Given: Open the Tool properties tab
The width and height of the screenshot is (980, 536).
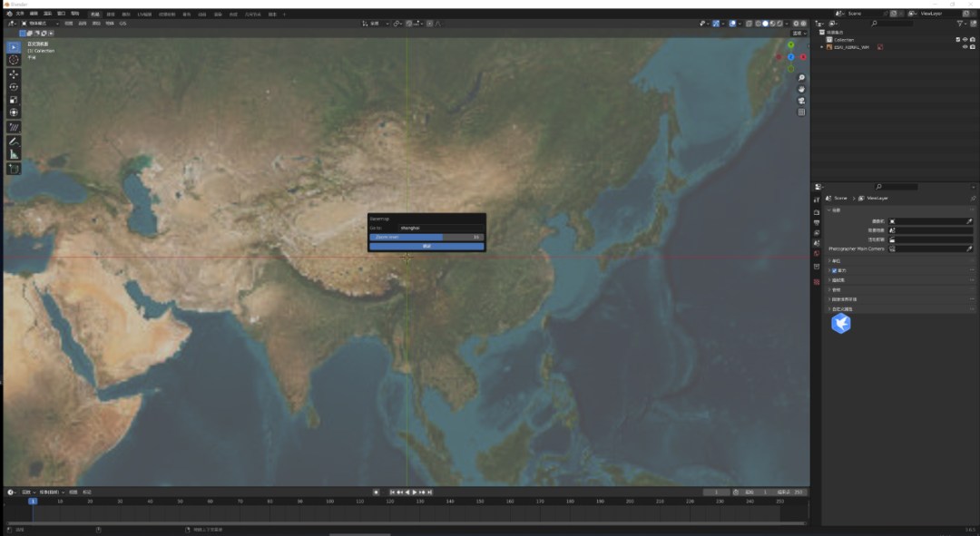Looking at the screenshot, I should [817, 200].
